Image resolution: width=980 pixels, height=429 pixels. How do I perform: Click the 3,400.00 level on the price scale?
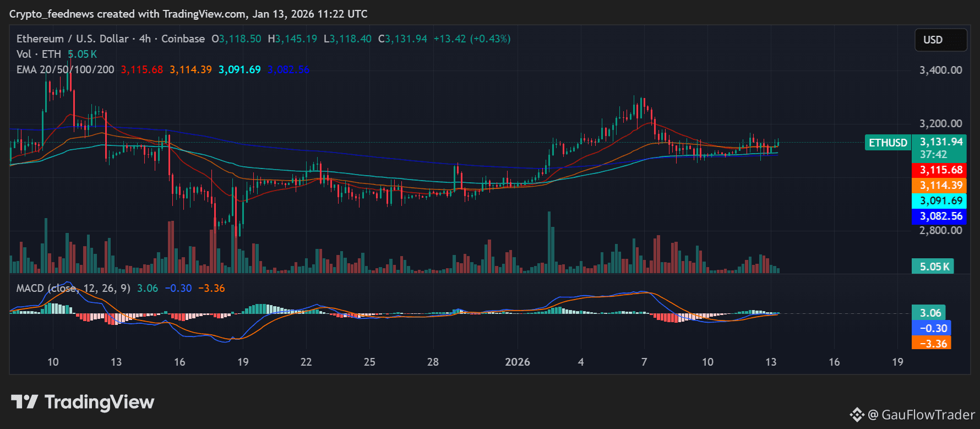(x=940, y=70)
